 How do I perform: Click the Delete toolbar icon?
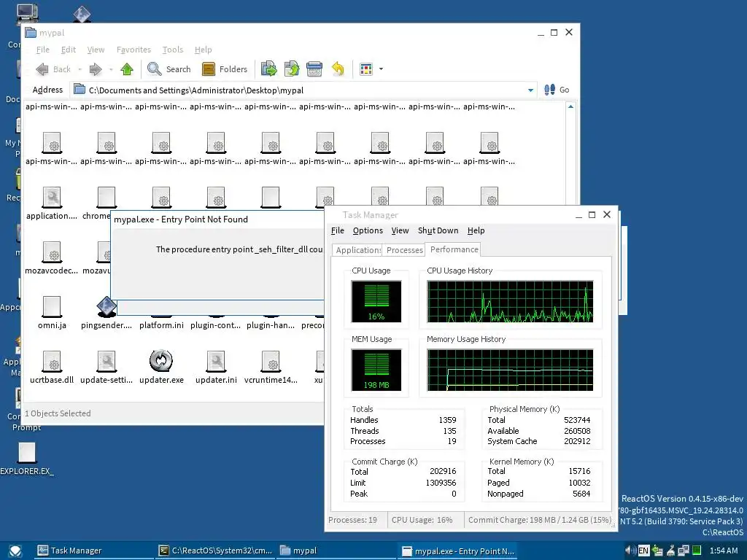pyautogui.click(x=314, y=69)
